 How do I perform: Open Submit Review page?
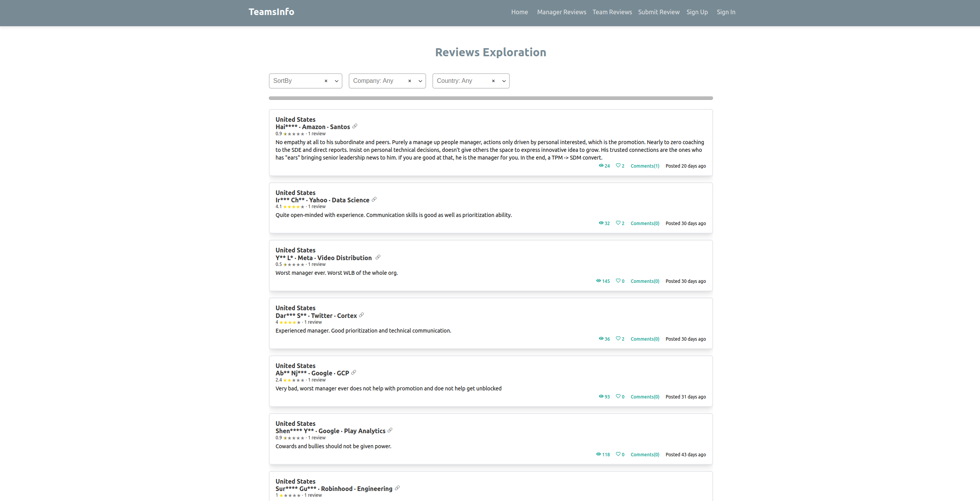[x=659, y=12]
